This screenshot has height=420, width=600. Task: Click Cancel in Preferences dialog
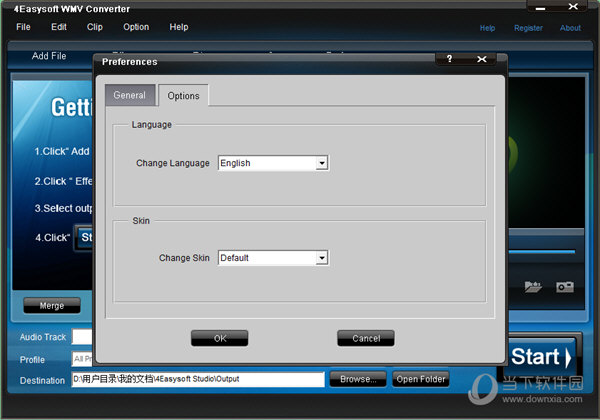(366, 338)
